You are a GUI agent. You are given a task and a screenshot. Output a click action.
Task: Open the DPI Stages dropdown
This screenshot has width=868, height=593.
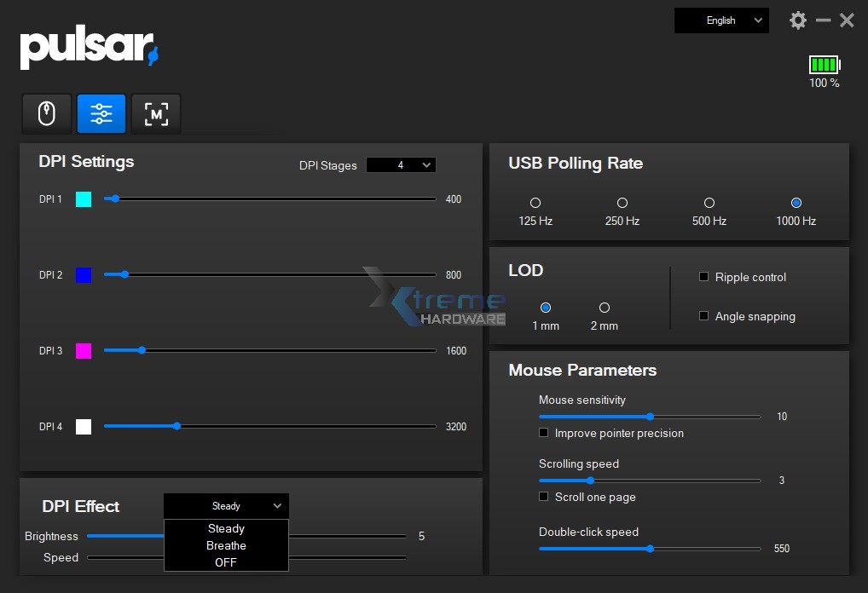(401, 164)
